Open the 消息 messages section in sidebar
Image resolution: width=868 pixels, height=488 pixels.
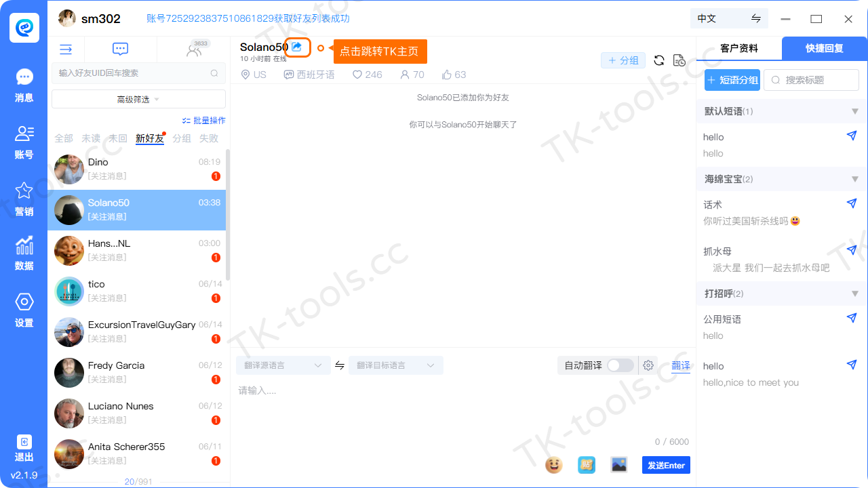(24, 86)
